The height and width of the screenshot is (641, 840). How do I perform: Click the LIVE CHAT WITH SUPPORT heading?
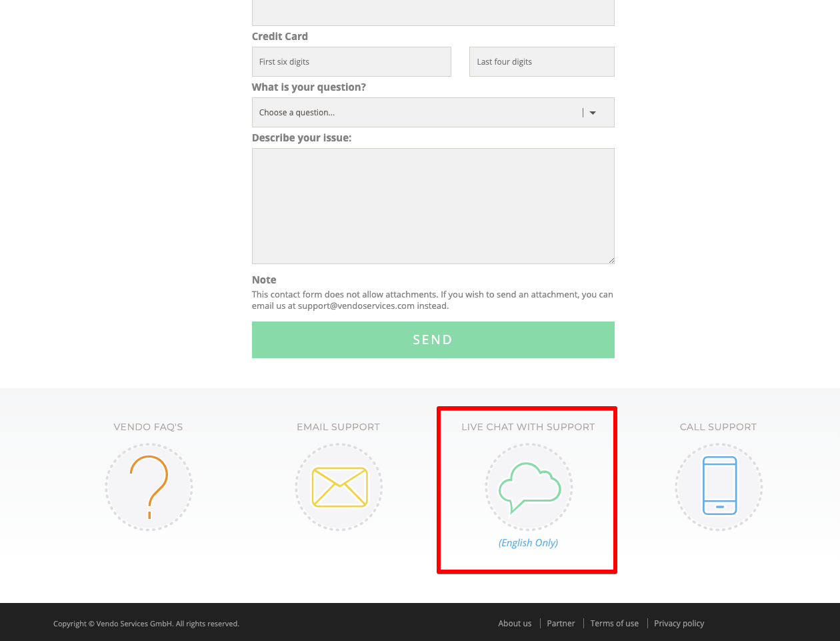pos(528,427)
